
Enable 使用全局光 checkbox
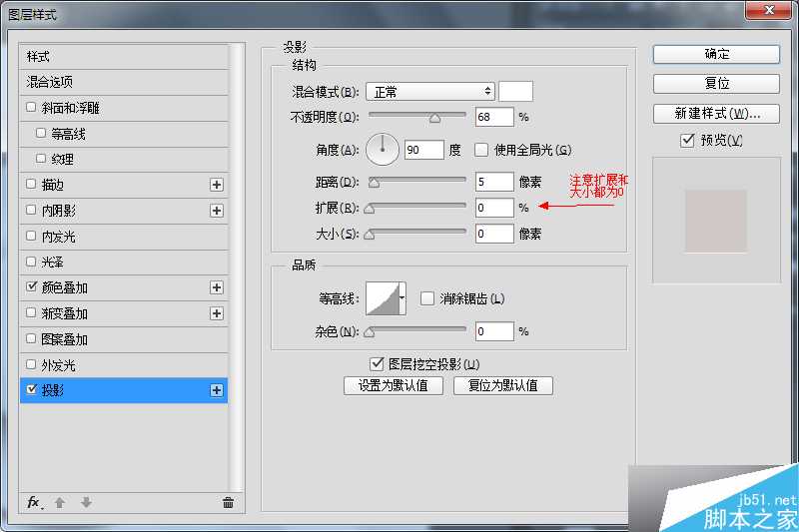point(481,150)
